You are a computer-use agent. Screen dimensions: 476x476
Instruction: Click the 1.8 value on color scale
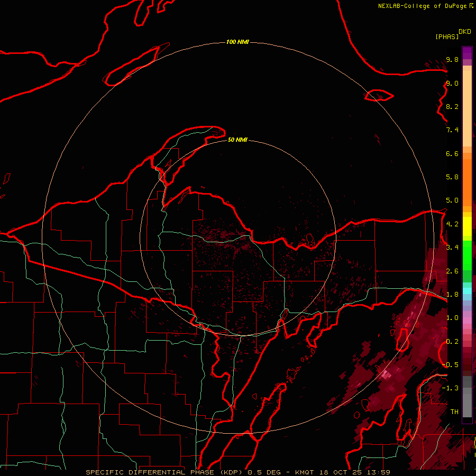(452, 295)
